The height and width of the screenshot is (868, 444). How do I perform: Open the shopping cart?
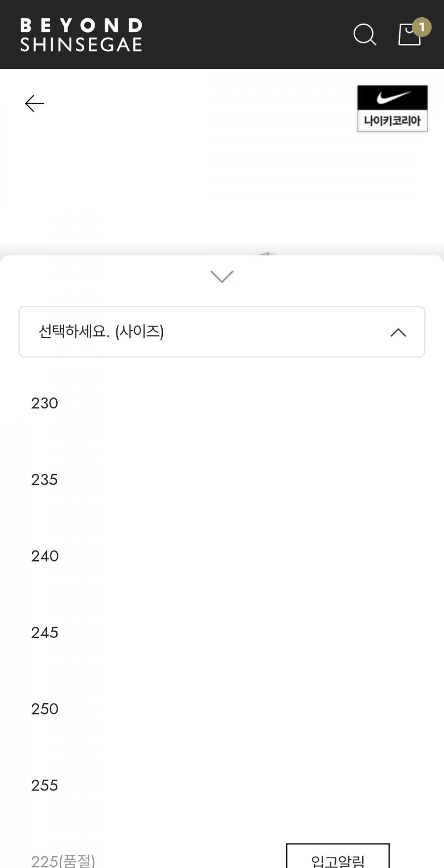click(408, 36)
